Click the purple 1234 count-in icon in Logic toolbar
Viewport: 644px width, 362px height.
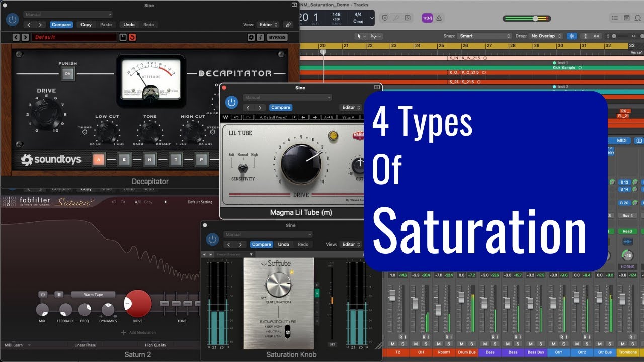pos(427,18)
